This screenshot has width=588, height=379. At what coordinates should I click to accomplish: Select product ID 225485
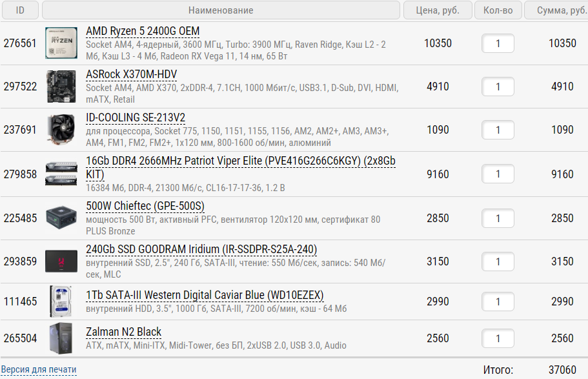click(x=20, y=218)
